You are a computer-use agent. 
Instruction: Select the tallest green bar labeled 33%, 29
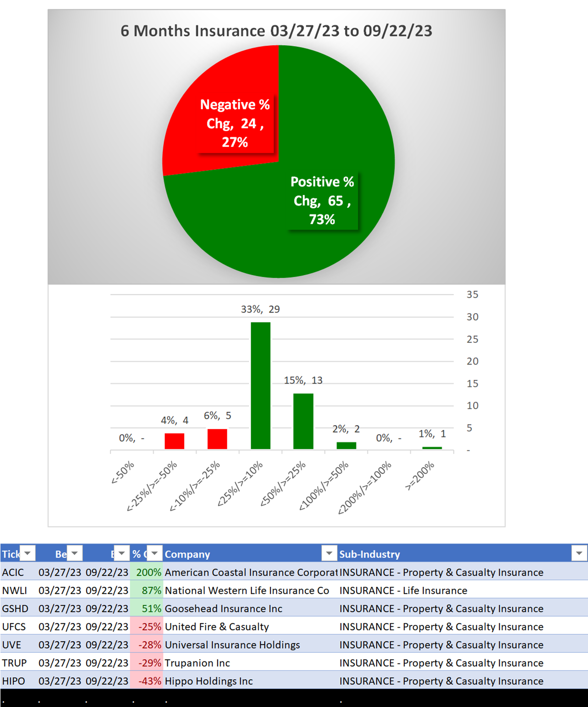tap(260, 385)
